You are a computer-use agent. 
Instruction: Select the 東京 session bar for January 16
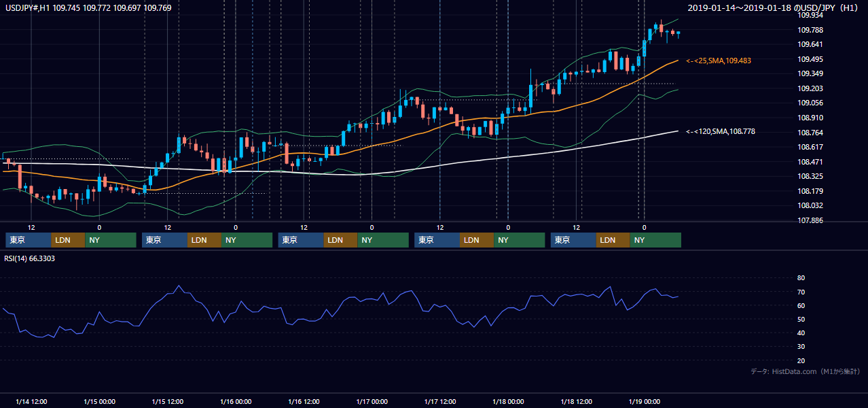pyautogui.click(x=301, y=240)
